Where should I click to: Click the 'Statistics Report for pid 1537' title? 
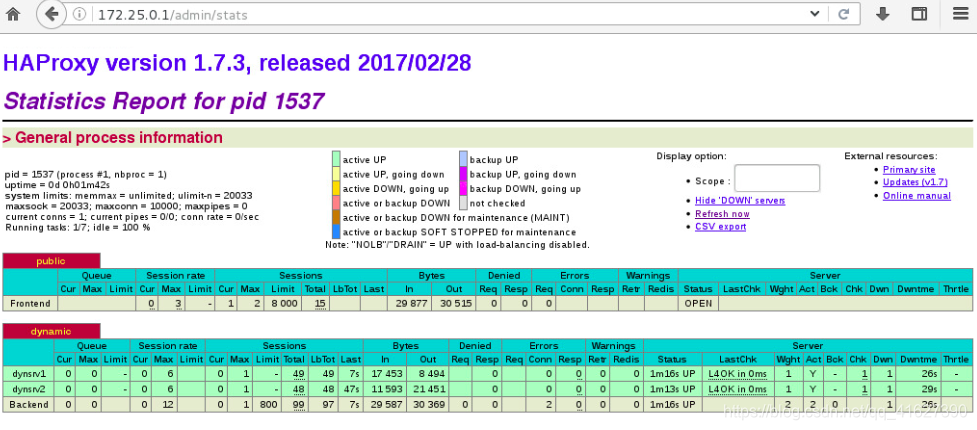tap(164, 100)
